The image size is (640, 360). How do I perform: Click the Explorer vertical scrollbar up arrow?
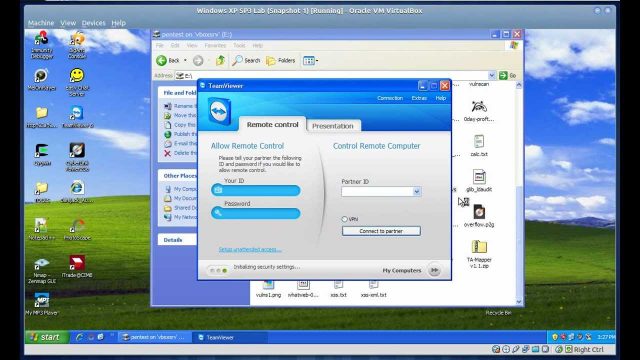point(519,85)
